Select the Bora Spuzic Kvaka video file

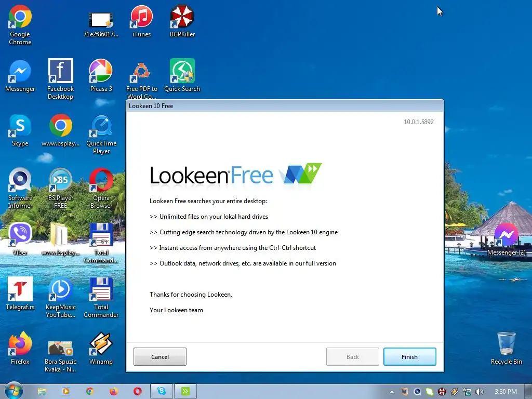[x=60, y=356]
